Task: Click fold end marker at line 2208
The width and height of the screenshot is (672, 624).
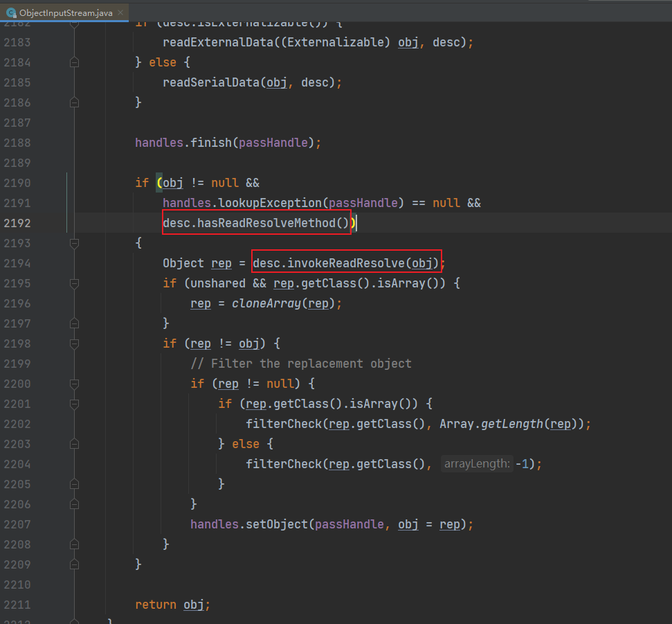Action: [74, 544]
